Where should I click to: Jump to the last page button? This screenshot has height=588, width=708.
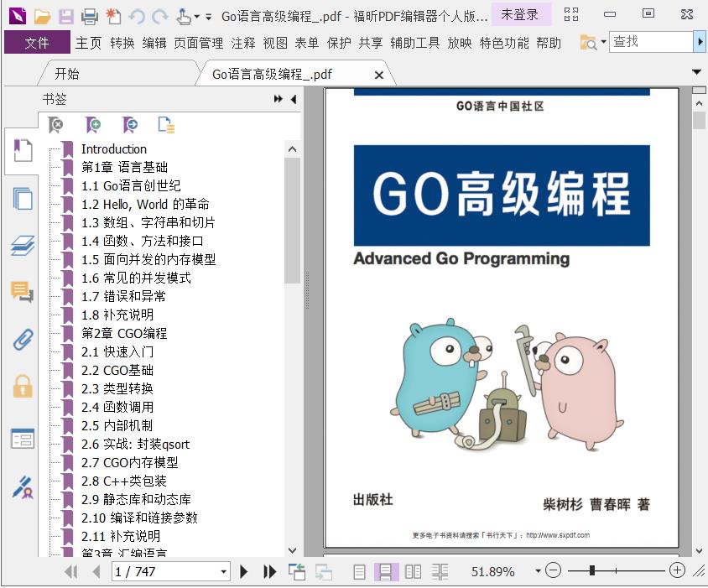pyautogui.click(x=269, y=572)
